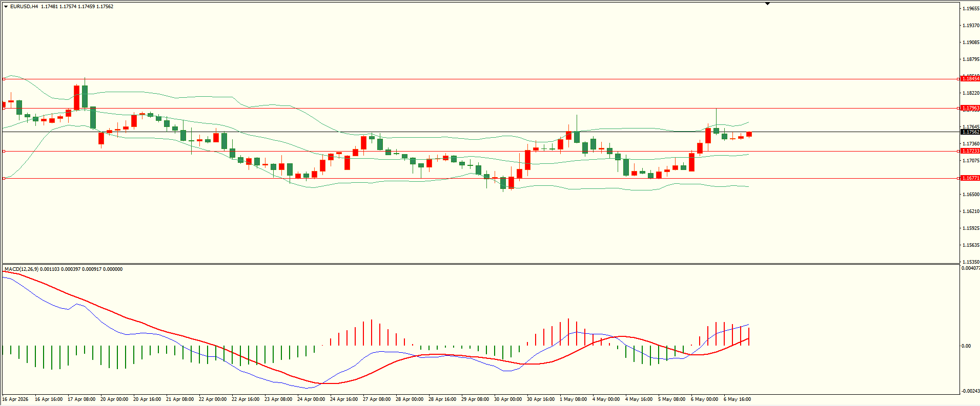This screenshot has height=406, width=980.
Task: Click the 28 Apr 00:00 time label
Action: (x=410, y=399)
